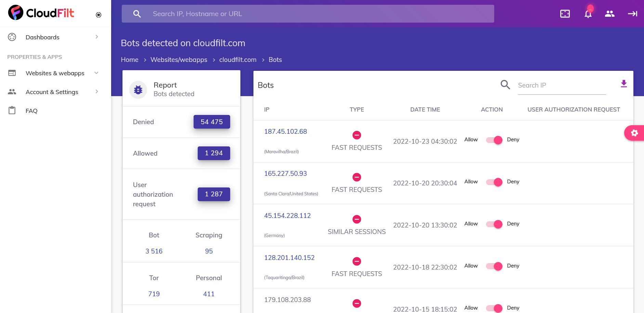Select FAQ in the sidebar
This screenshot has height=313, width=644.
pyautogui.click(x=31, y=110)
